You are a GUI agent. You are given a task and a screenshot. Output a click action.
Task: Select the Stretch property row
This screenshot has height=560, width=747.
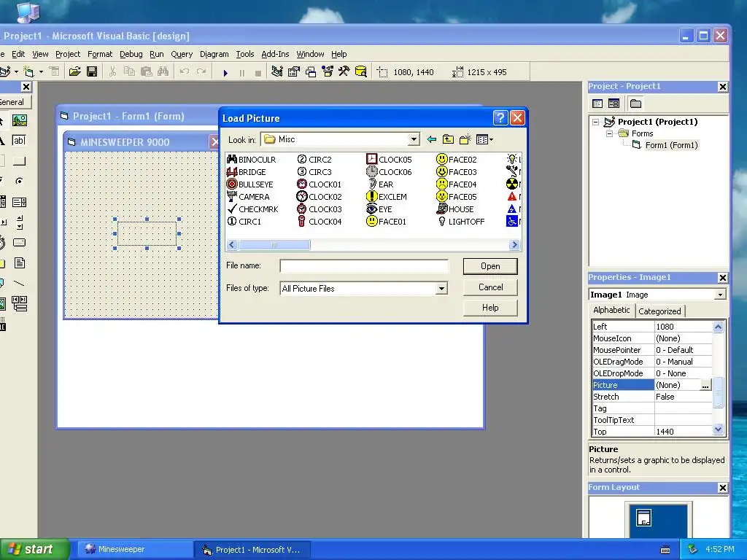click(651, 397)
